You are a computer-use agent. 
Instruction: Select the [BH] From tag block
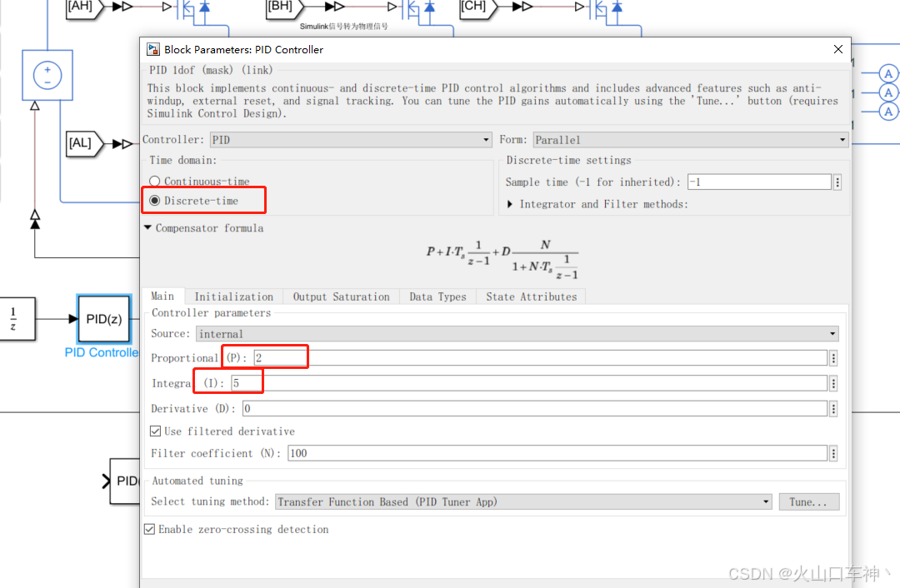coord(284,7)
